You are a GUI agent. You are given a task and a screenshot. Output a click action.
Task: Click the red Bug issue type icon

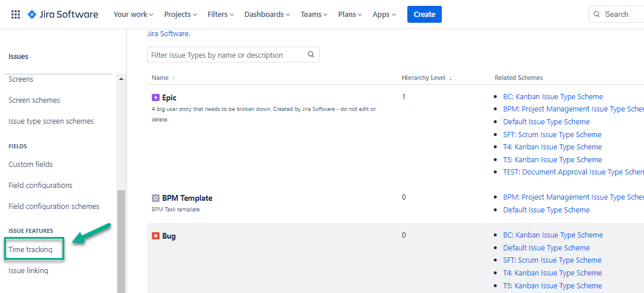(155, 236)
